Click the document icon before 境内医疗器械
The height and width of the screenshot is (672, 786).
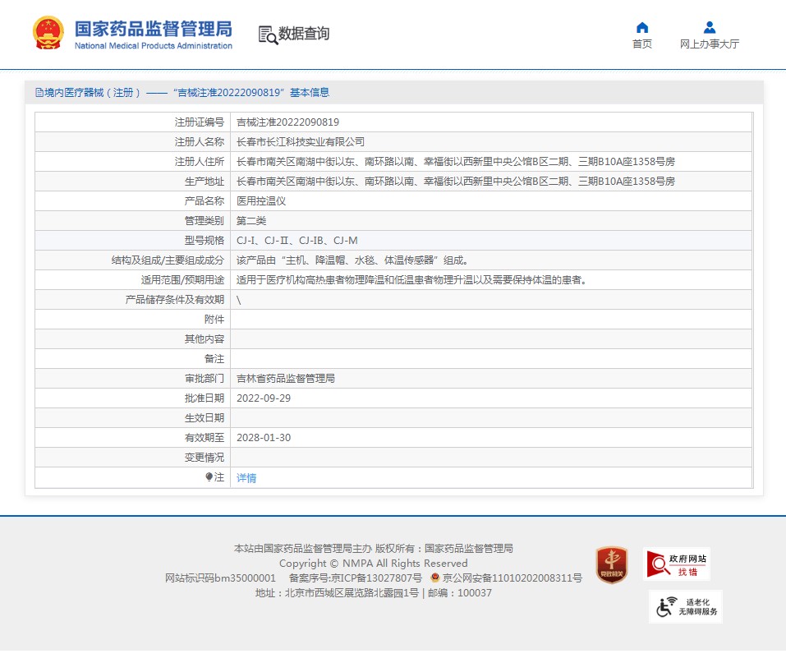(39, 92)
